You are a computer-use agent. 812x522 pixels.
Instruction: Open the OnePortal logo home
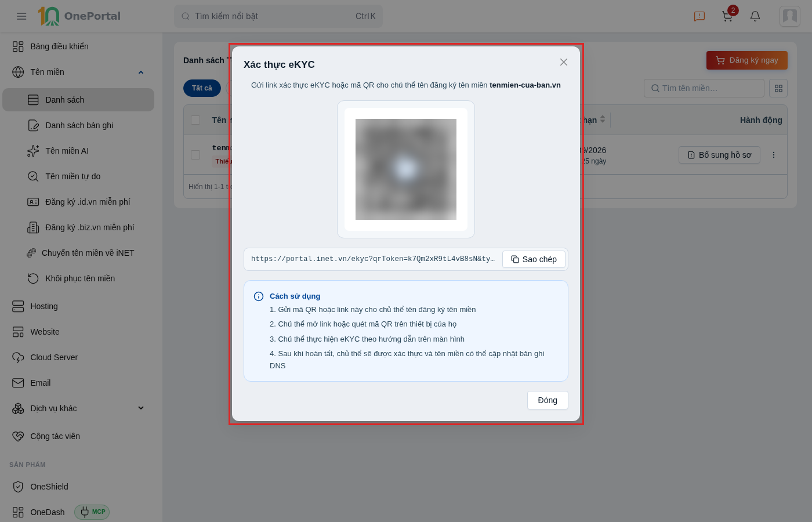tap(79, 16)
